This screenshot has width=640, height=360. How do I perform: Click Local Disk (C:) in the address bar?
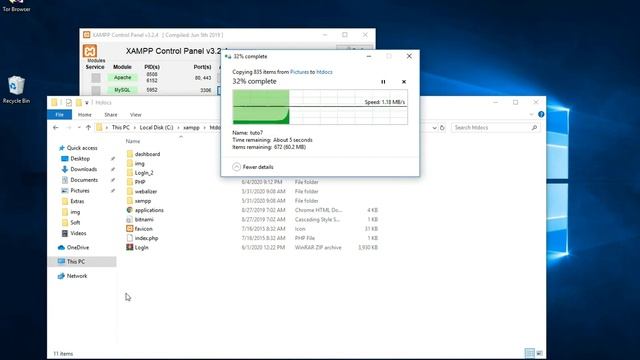[156, 128]
